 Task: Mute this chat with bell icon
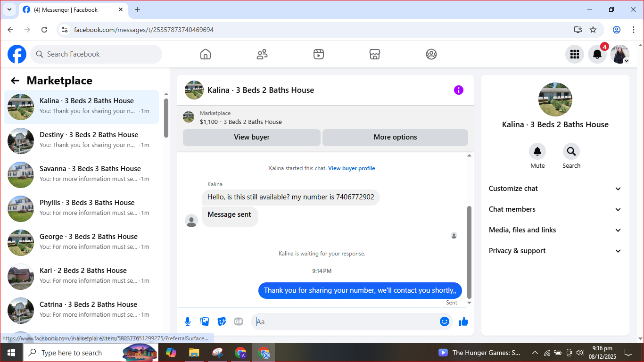coord(537,151)
